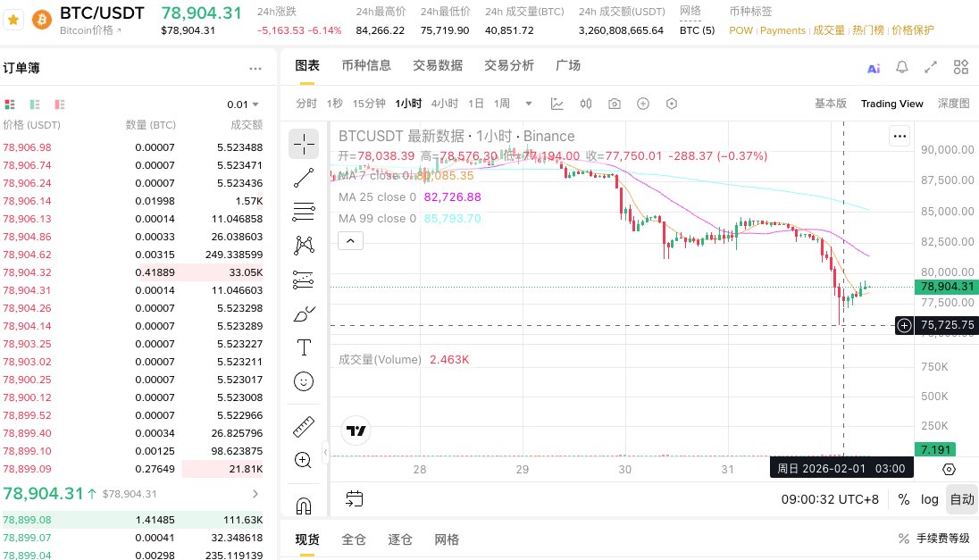Open the 0.01 price precision dropdown
The height and width of the screenshot is (560, 979).
(243, 104)
